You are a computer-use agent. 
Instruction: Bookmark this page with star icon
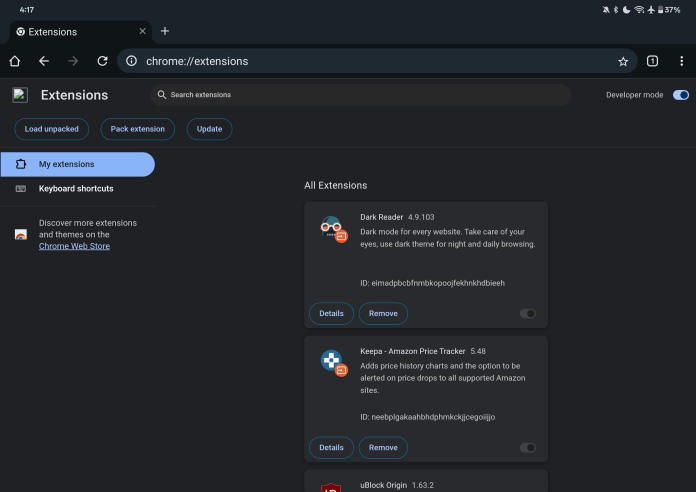(623, 61)
